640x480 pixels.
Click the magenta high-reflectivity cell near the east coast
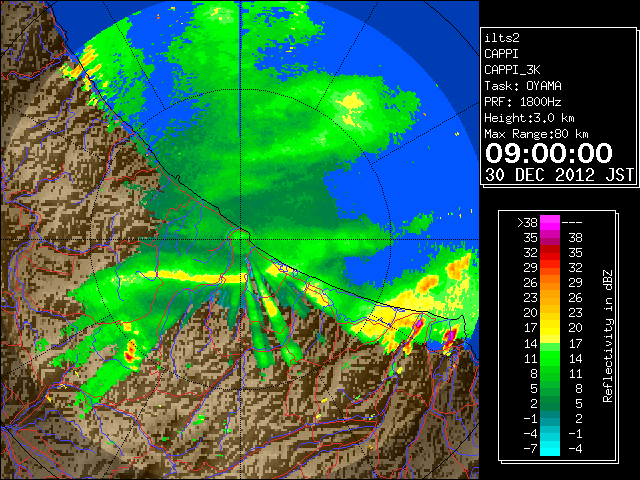click(450, 336)
